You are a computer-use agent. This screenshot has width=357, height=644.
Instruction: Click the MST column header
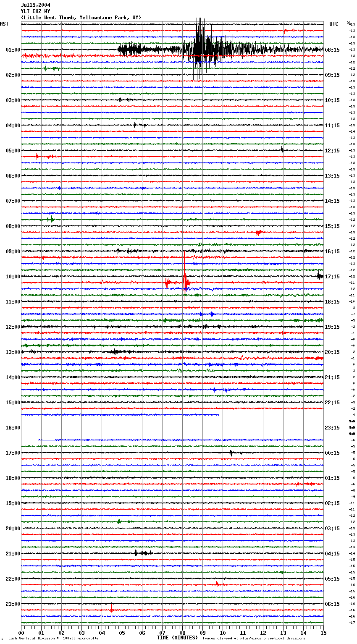tap(4, 24)
